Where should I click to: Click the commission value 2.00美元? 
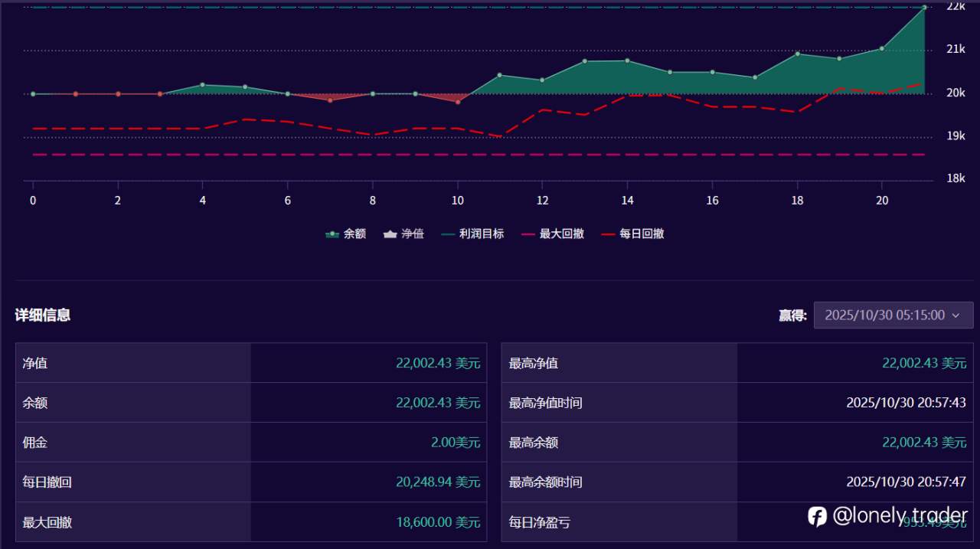pos(456,443)
